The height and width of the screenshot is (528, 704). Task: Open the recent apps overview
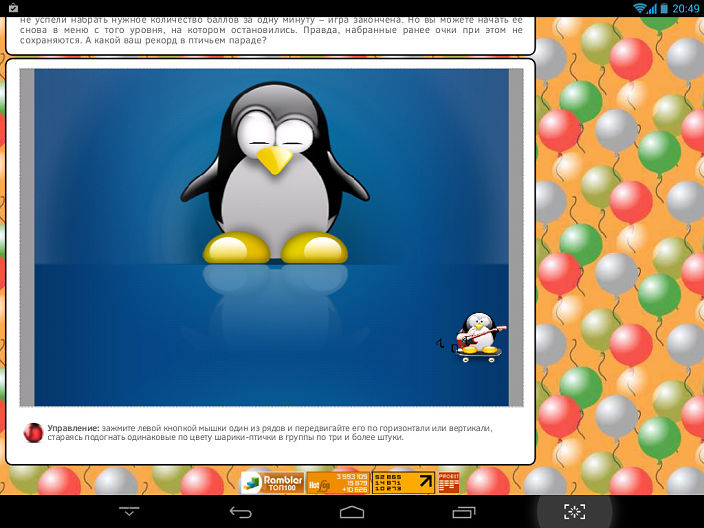pos(463,512)
